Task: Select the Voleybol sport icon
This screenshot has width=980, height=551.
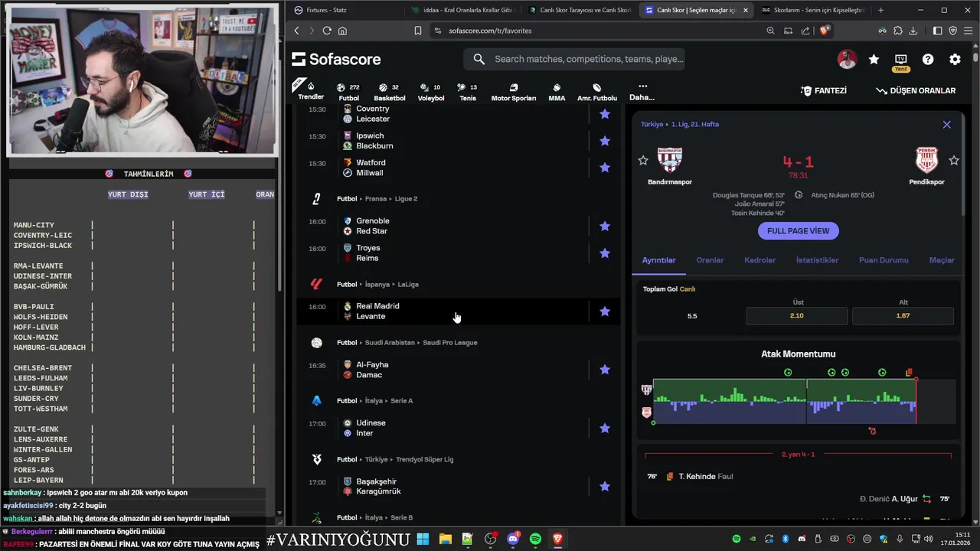Action: pos(430,92)
